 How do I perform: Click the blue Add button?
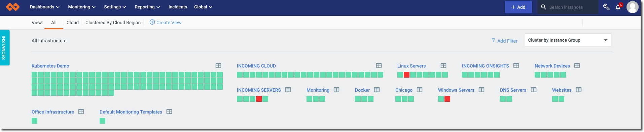pos(518,7)
